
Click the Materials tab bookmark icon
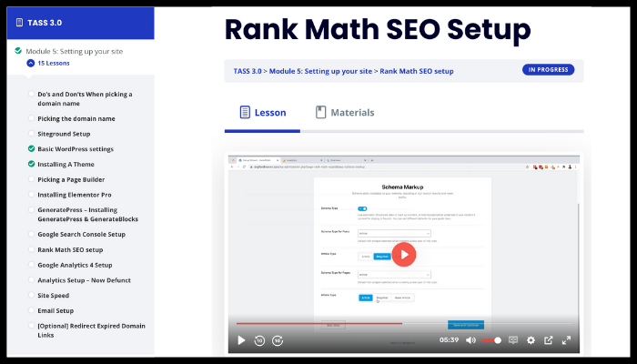320,112
